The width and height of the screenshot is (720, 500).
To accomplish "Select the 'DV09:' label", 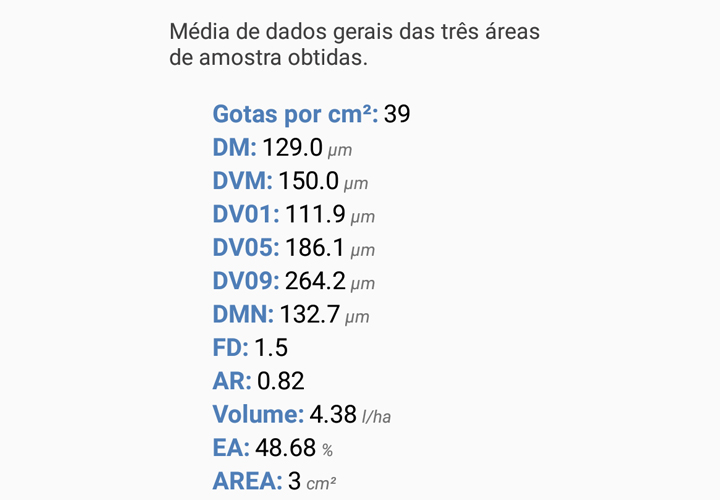I will pyautogui.click(x=246, y=281).
